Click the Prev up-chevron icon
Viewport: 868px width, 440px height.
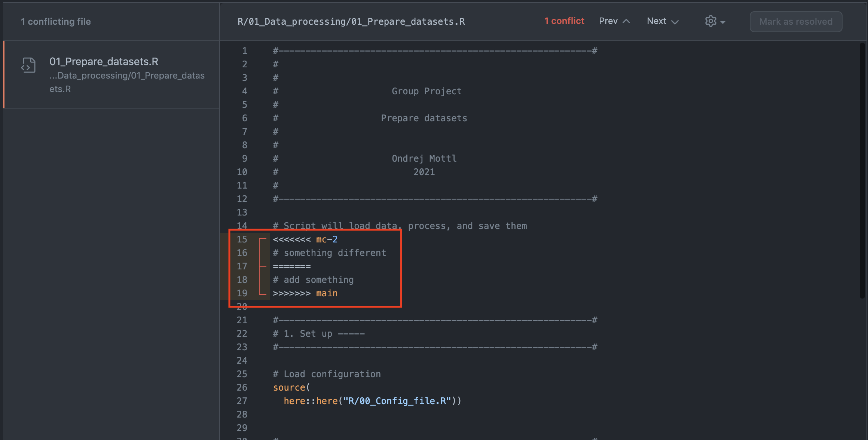click(x=626, y=22)
